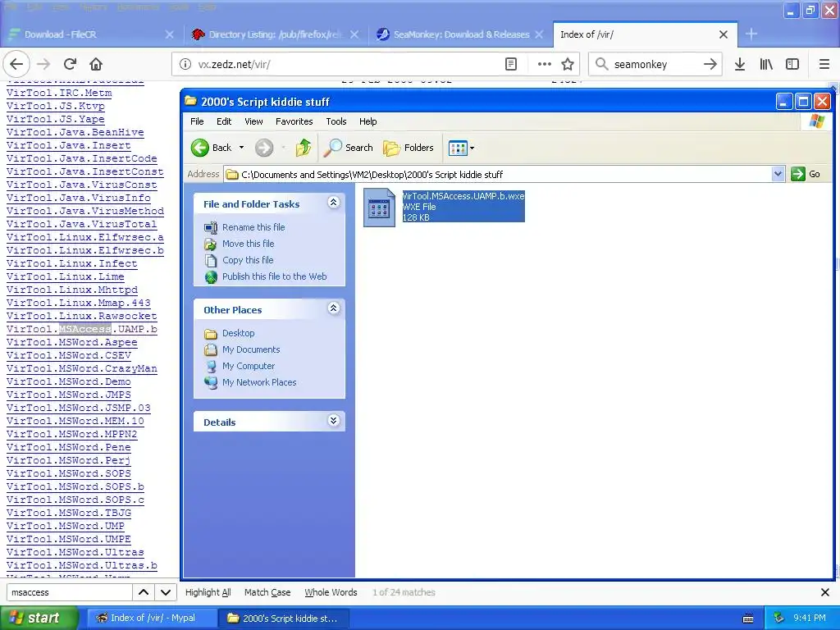Viewport: 840px width, 630px height.
Task: Open Explorer File menu
Action: click(197, 121)
